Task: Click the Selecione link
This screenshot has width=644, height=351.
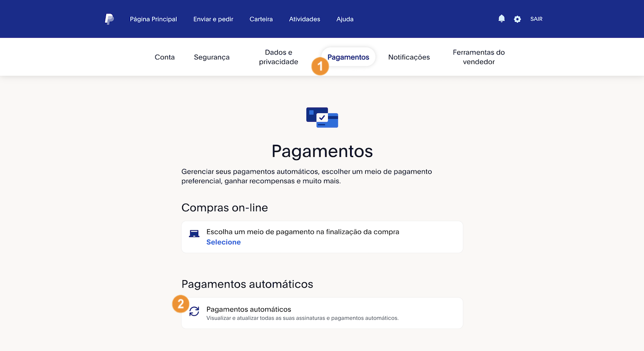Action: tap(223, 242)
